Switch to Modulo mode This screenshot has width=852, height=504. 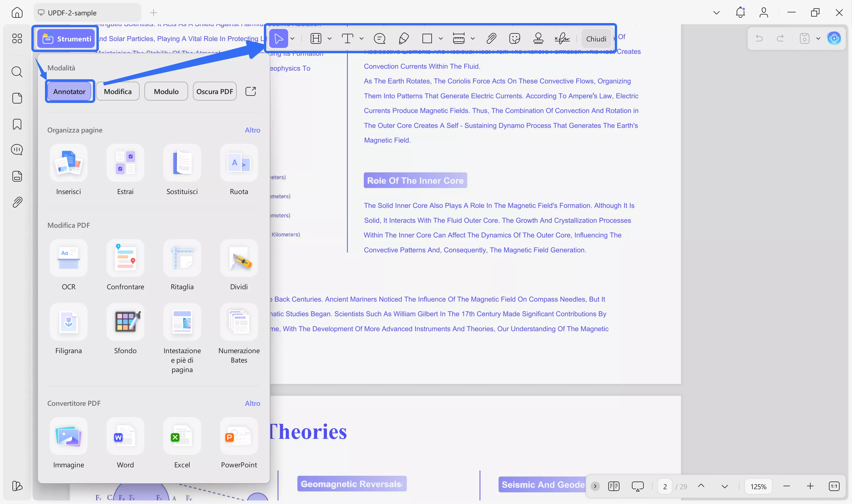point(166,91)
